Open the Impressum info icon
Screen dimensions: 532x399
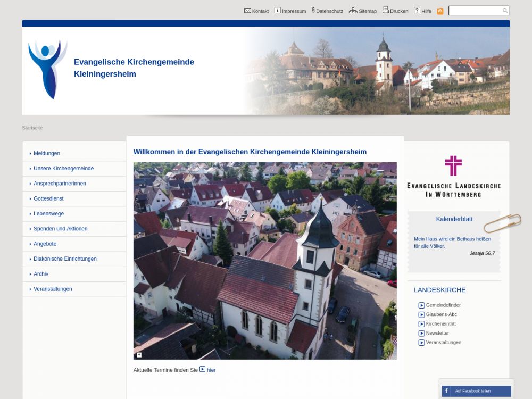[277, 11]
